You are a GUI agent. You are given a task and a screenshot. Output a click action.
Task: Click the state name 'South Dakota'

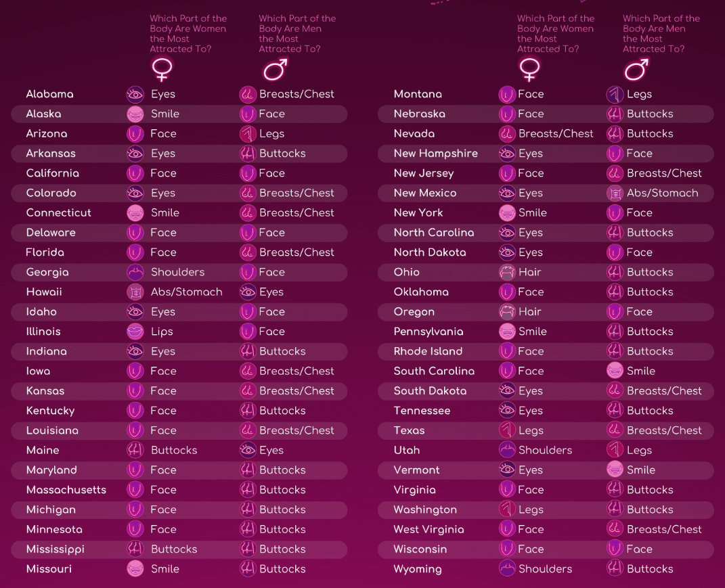tap(430, 391)
